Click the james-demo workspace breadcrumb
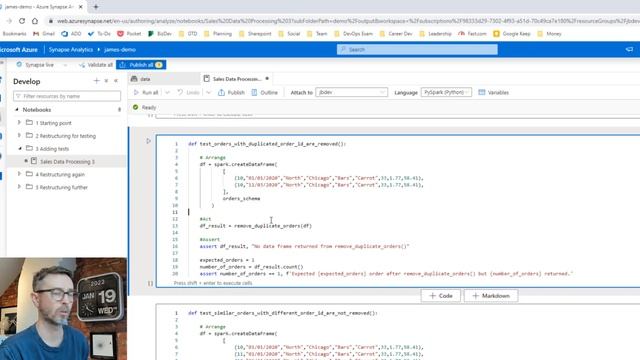Viewport: 640px width, 360px height. tap(120, 49)
